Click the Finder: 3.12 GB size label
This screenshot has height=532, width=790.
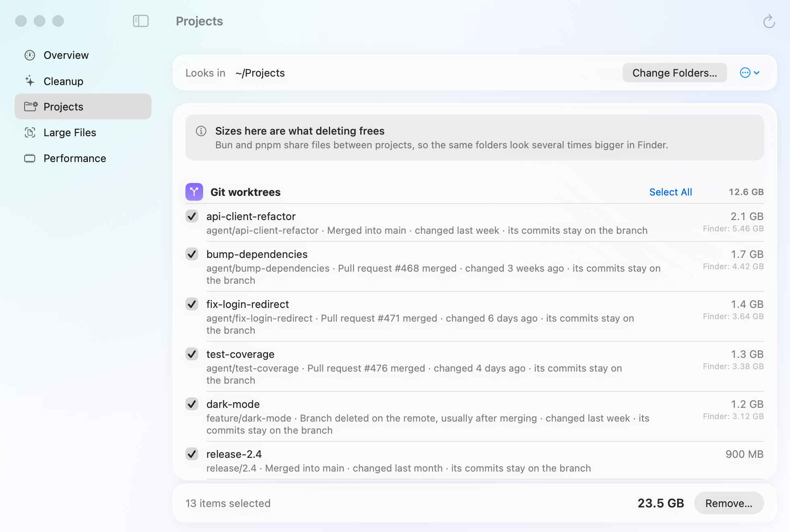tap(733, 416)
